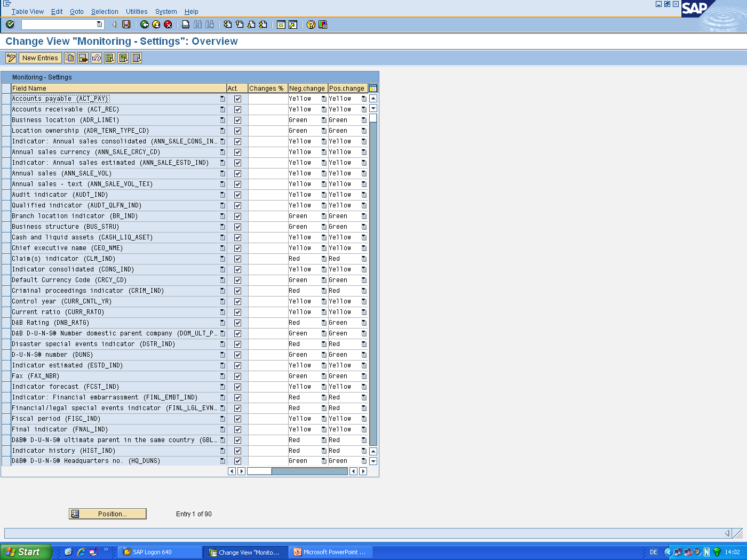
Task: Click the Copy As icon
Action: (x=70, y=58)
